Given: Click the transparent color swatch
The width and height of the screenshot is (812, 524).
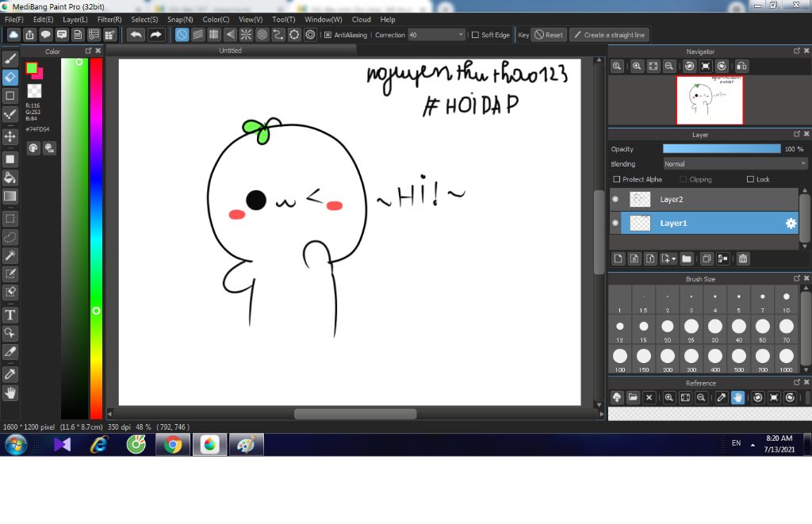Looking at the screenshot, I should (x=34, y=91).
